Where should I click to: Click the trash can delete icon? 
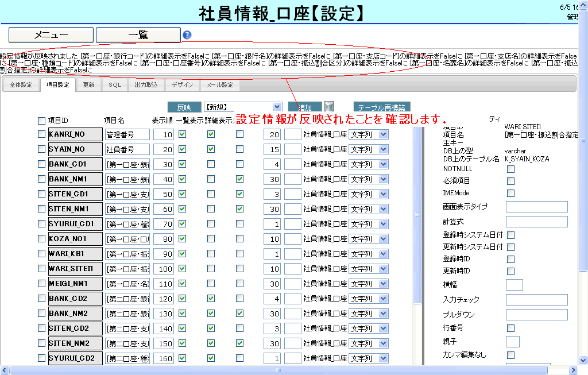click(329, 106)
